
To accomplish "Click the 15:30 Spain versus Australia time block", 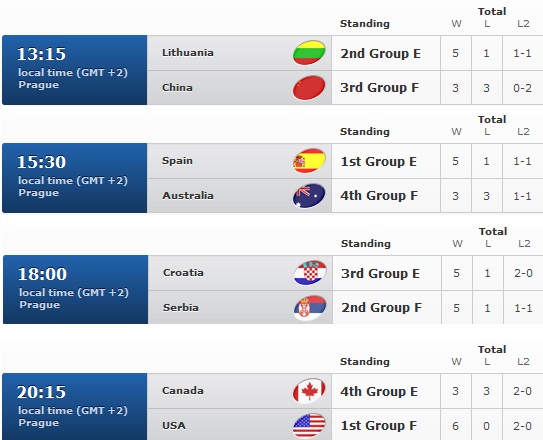I will [x=74, y=178].
